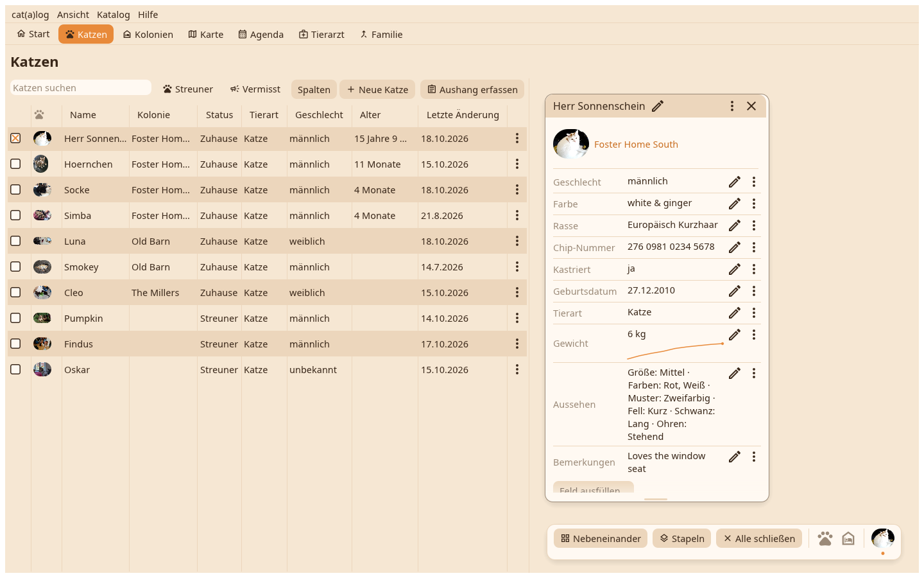Edit the Geburtsdatum field pencil icon
924x578 pixels.
click(735, 291)
